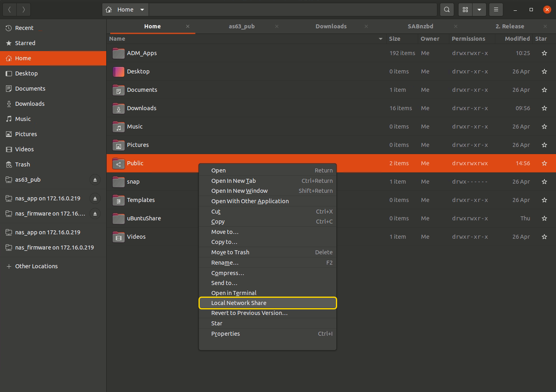Go forward with the right arrow button
The image size is (556, 392).
(24, 10)
